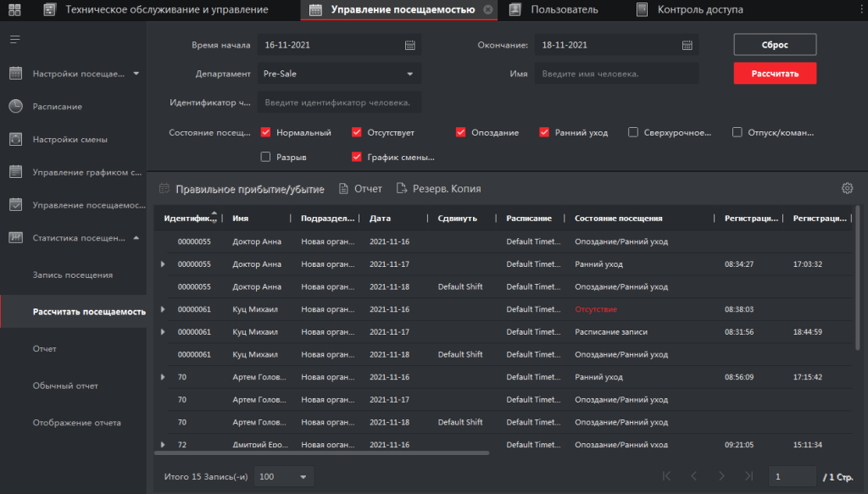Sort by Идентификатор column header
Image resolution: width=868 pixels, height=494 pixels.
[x=189, y=219]
